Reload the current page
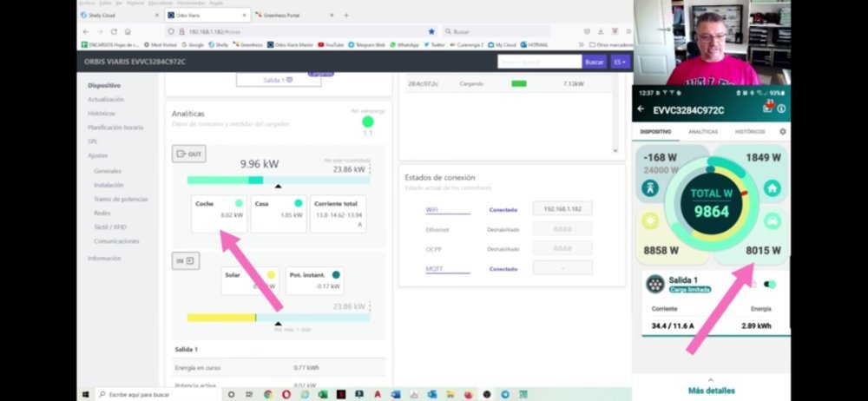This screenshot has height=401, width=868. pyautogui.click(x=114, y=31)
